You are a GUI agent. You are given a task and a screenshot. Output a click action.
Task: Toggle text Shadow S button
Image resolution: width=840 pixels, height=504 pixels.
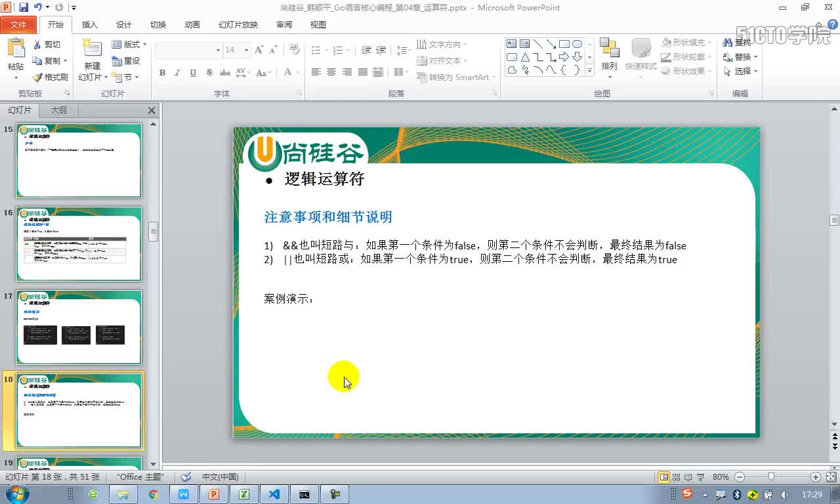(209, 72)
